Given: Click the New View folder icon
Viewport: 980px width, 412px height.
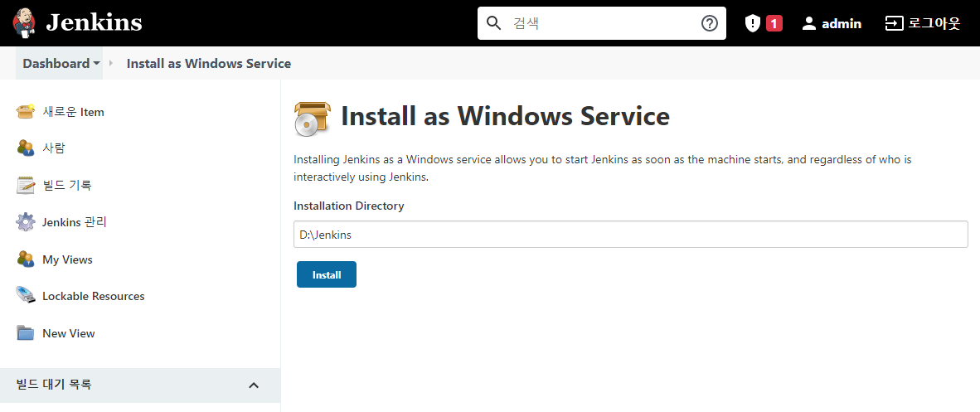Looking at the screenshot, I should tap(26, 332).
